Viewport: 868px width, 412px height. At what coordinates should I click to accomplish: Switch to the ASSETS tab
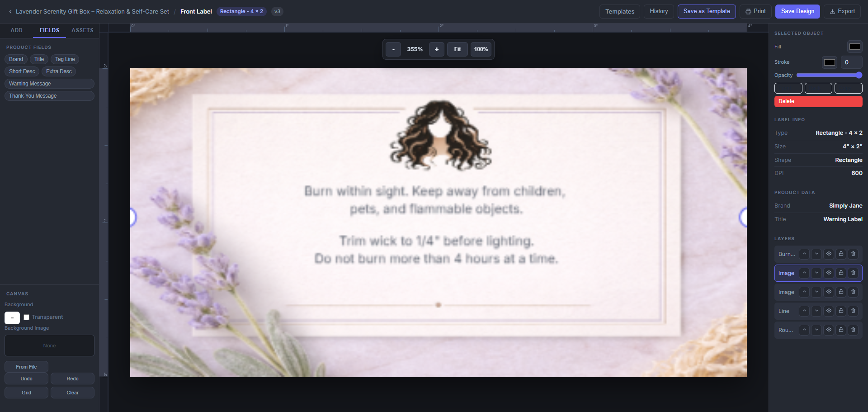(82, 30)
